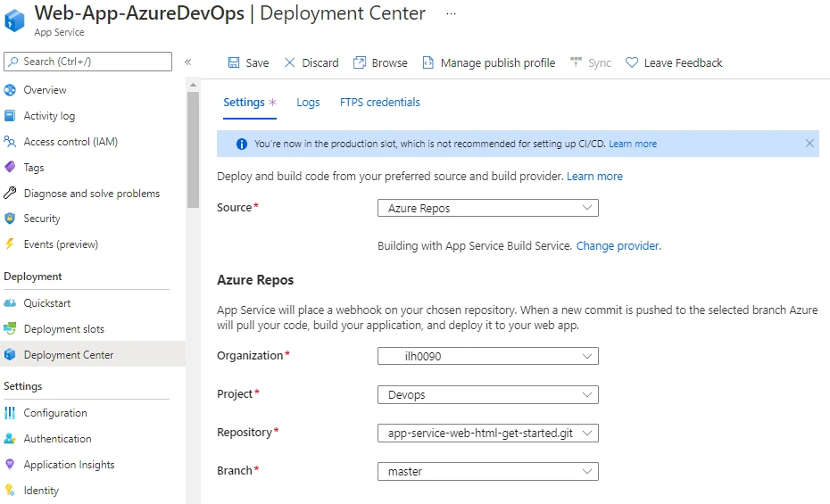830x504 pixels.
Task: Click the Overview globe icon
Action: point(10,90)
